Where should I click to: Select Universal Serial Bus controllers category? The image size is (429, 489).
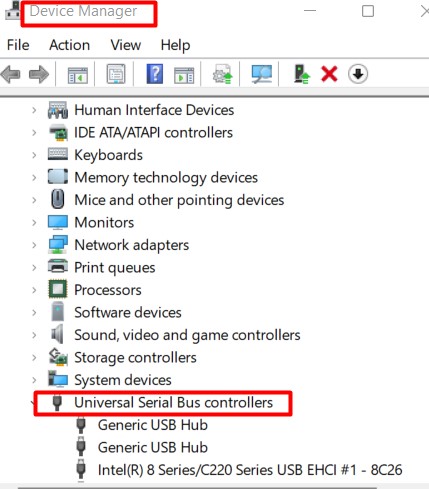coord(174,403)
